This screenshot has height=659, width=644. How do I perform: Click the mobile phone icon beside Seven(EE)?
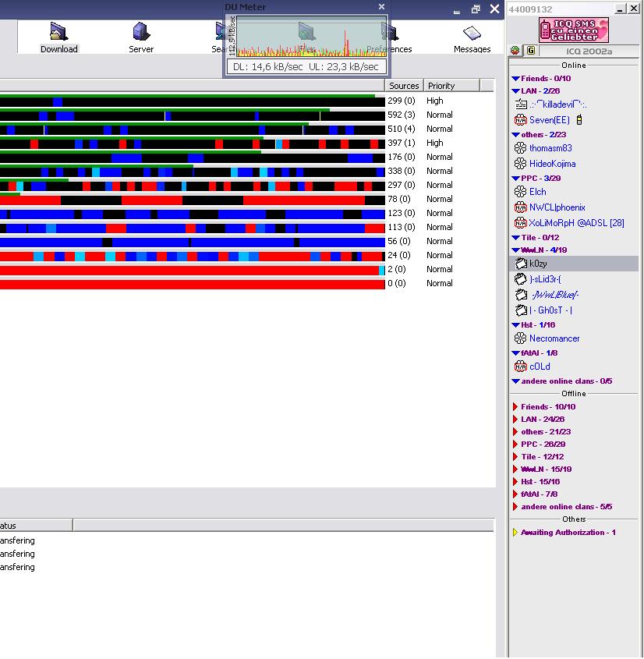tap(579, 120)
